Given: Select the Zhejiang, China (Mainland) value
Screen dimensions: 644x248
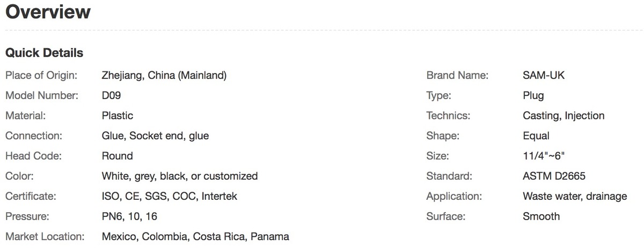Looking at the screenshot, I should point(164,76).
